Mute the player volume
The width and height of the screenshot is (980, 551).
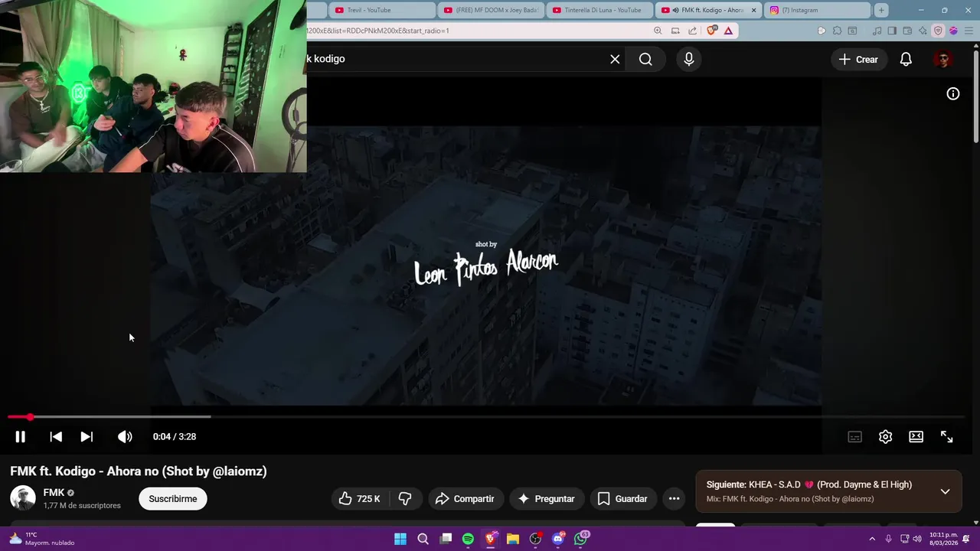[125, 437]
